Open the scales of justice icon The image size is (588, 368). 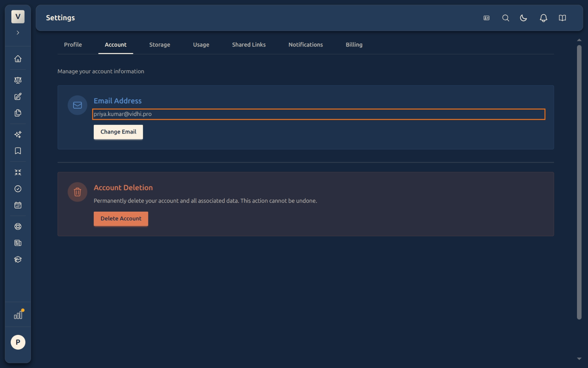(x=18, y=80)
